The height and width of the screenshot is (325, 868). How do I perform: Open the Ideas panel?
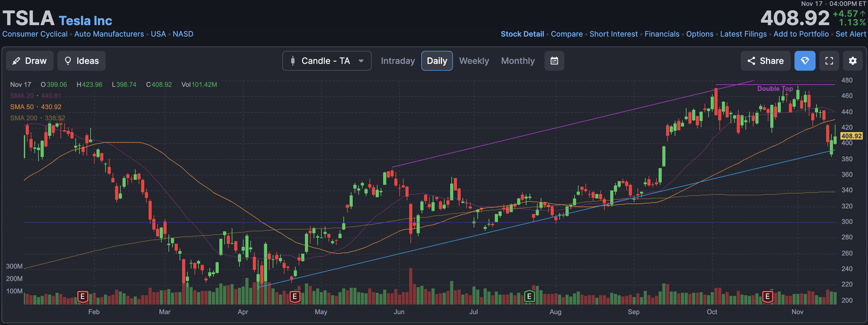[x=82, y=61]
